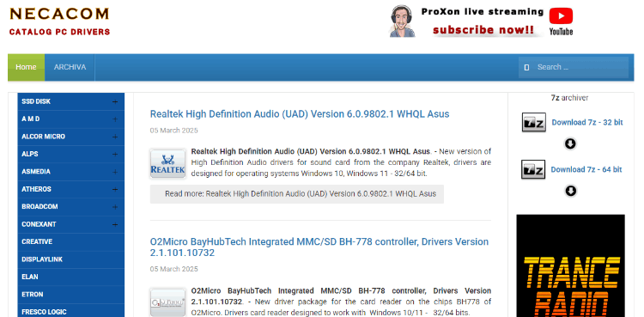Click the Realtek article date 05 March 2025
The height and width of the screenshot is (317, 644).
(x=173, y=131)
